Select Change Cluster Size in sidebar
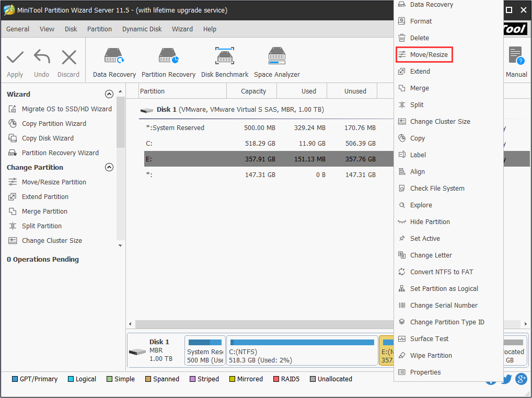The width and height of the screenshot is (532, 398). (45, 240)
